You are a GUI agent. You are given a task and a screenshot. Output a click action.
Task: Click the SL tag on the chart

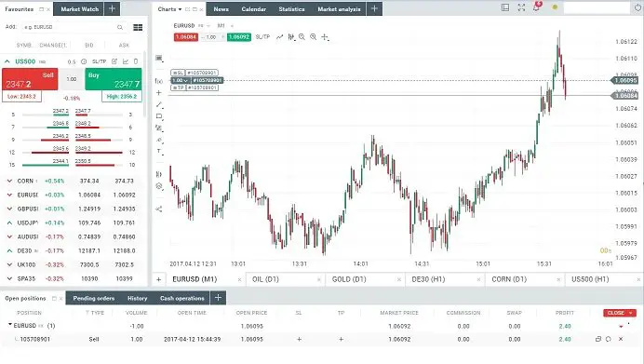point(179,73)
